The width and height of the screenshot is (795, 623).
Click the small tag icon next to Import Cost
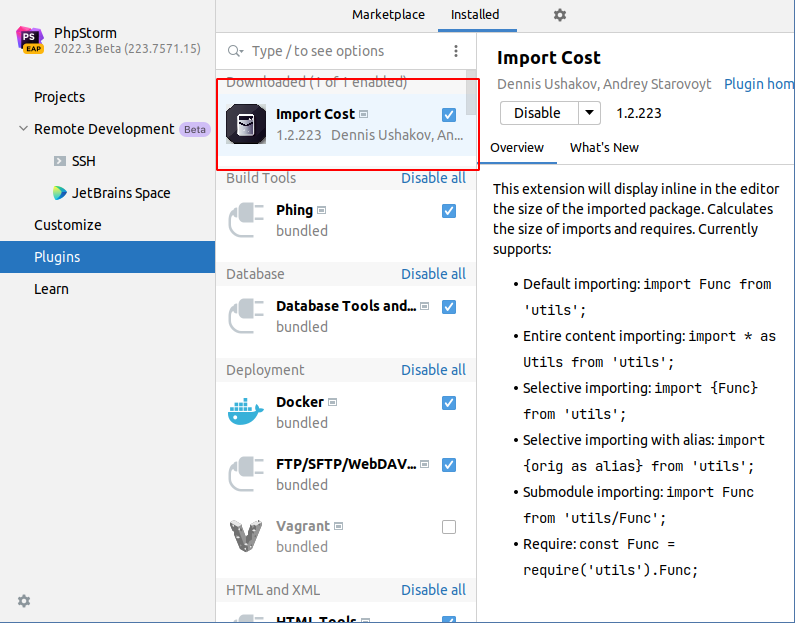tap(364, 115)
